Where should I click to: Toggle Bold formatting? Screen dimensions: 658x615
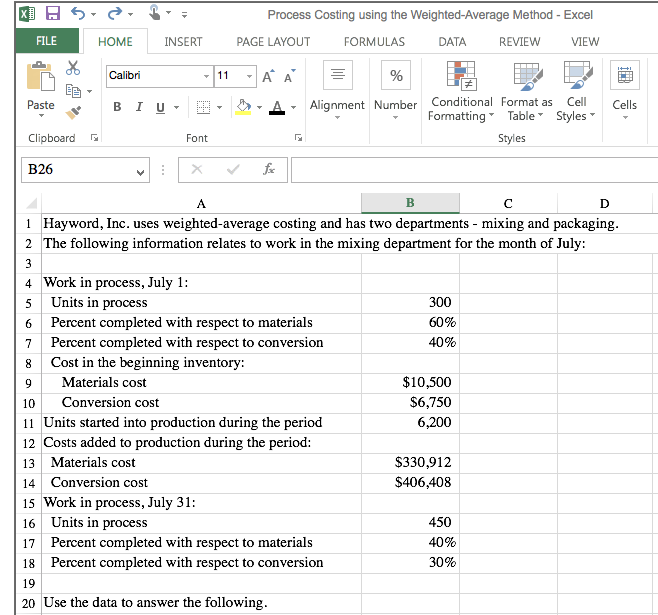point(118,107)
